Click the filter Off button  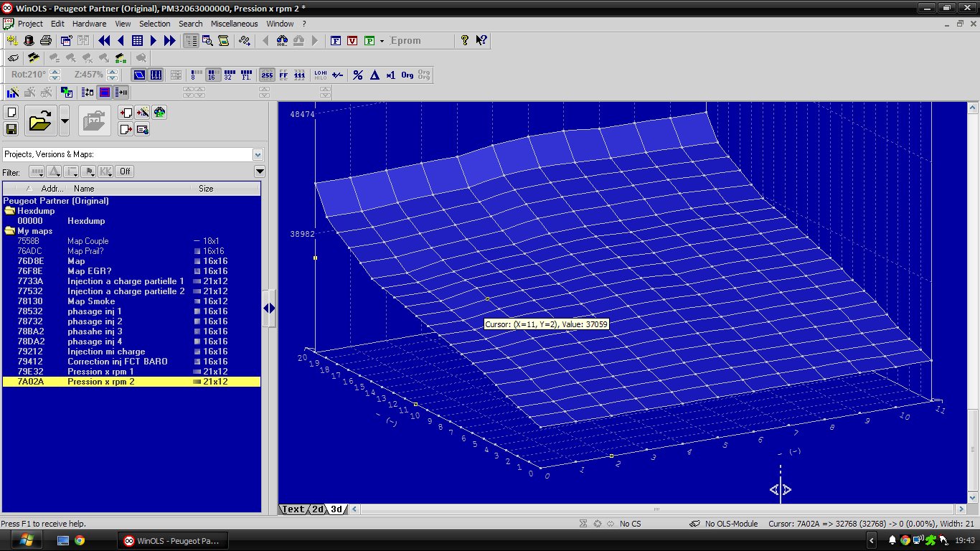126,171
